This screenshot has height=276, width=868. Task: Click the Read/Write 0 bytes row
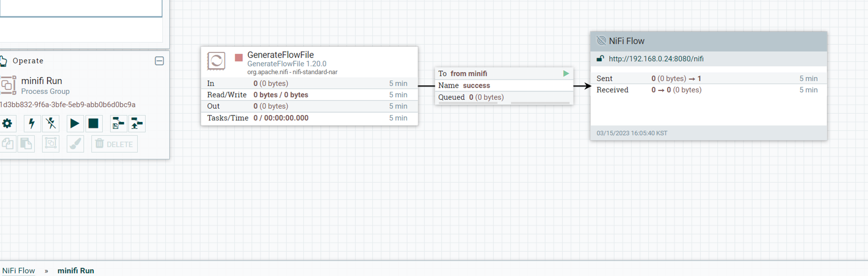(x=309, y=95)
